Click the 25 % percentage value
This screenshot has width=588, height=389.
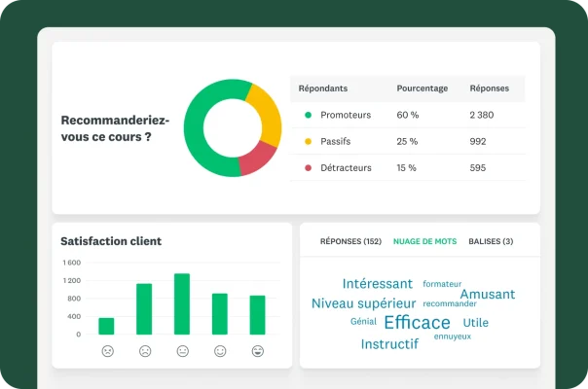(x=407, y=141)
